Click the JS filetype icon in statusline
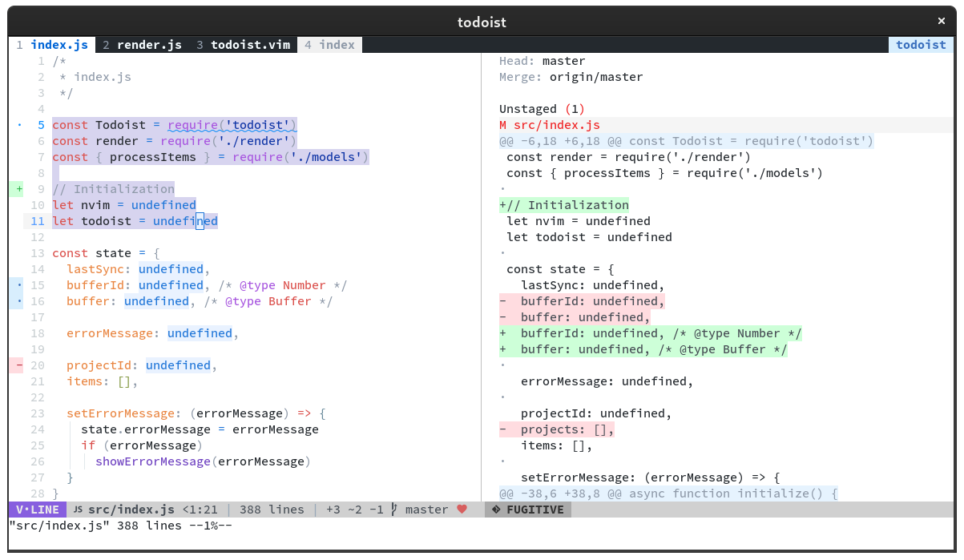The height and width of the screenshot is (560, 964). 78,510
